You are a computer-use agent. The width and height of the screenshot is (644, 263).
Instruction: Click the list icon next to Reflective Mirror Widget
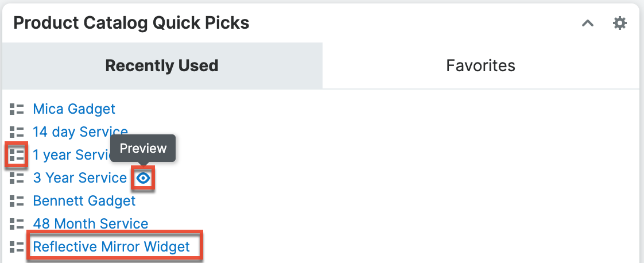coord(17,247)
